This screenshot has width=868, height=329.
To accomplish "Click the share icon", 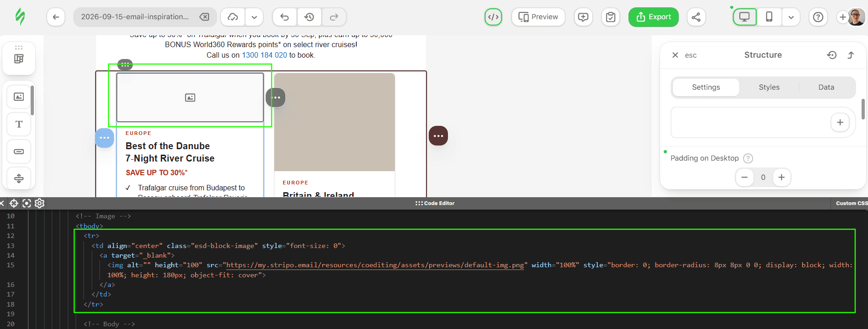I will pos(696,17).
